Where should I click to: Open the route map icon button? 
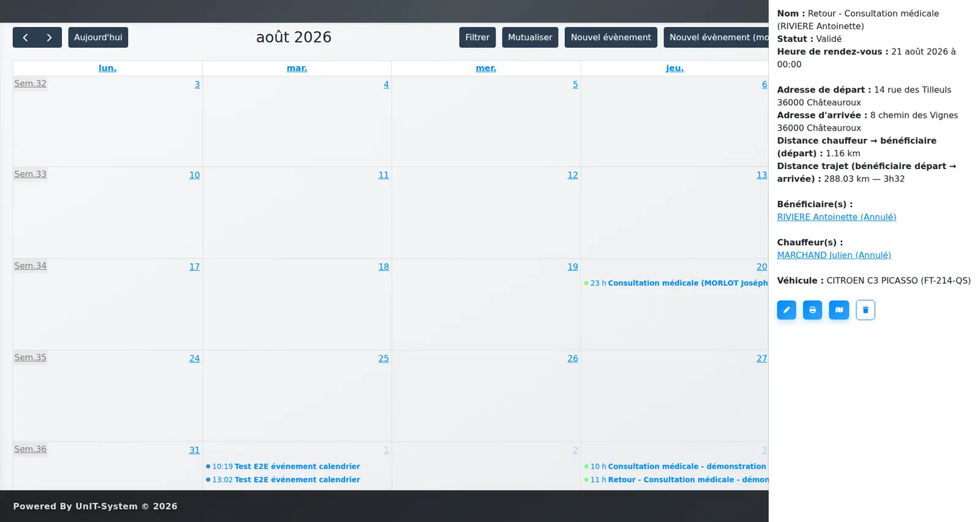[x=839, y=310]
